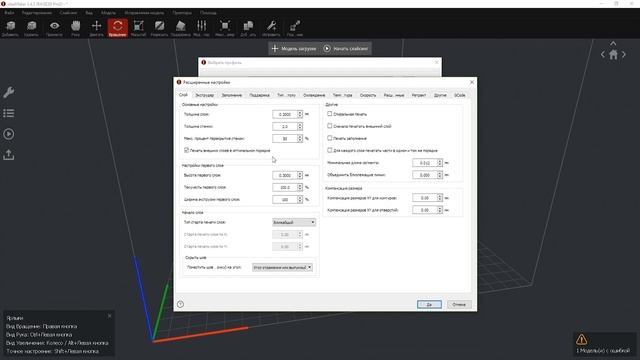Open the layer start type dropdown

(x=294, y=222)
